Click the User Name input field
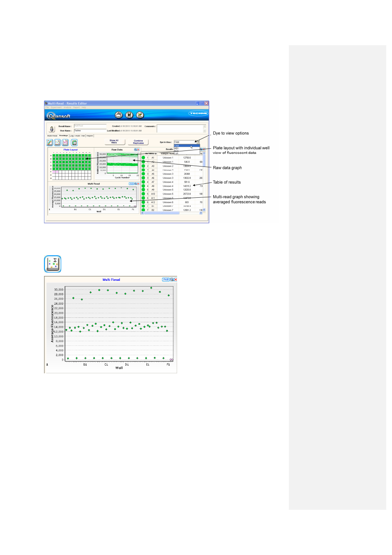The height and width of the screenshot is (555, 392). pyautogui.click(x=90, y=131)
